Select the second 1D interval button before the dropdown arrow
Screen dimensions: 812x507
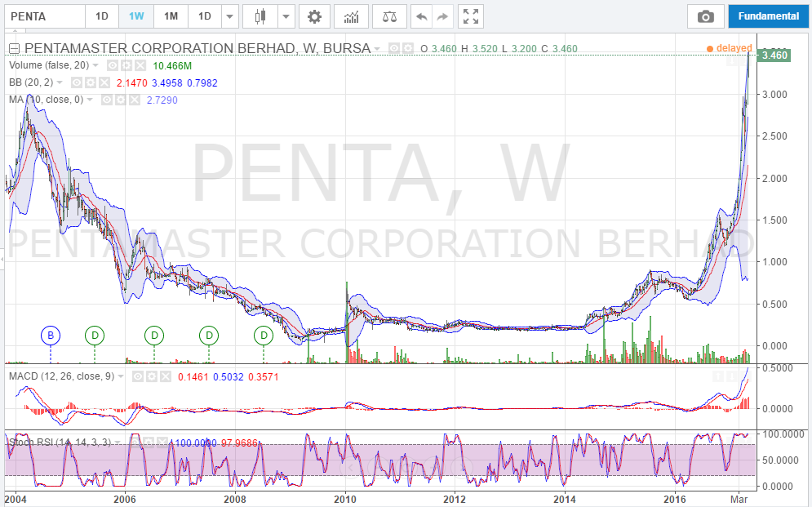(x=205, y=16)
